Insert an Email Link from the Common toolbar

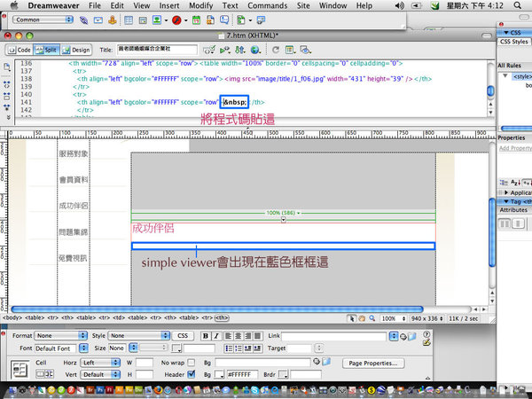(98, 20)
